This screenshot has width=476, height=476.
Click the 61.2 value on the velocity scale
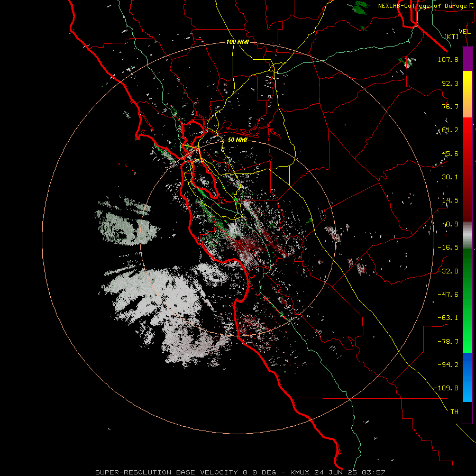point(450,130)
